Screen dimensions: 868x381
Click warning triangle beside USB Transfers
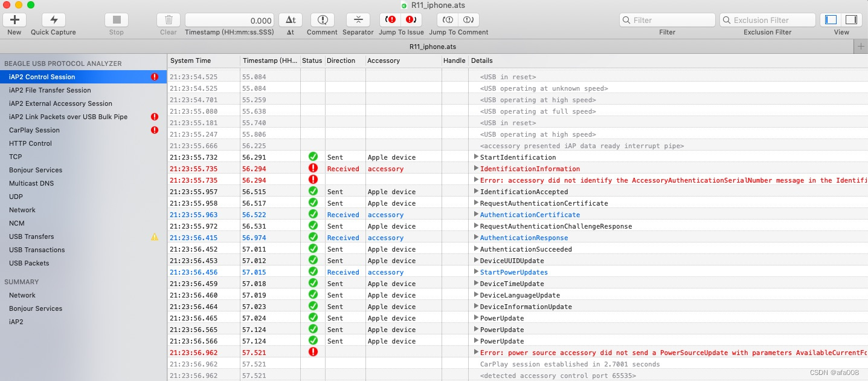[155, 236]
